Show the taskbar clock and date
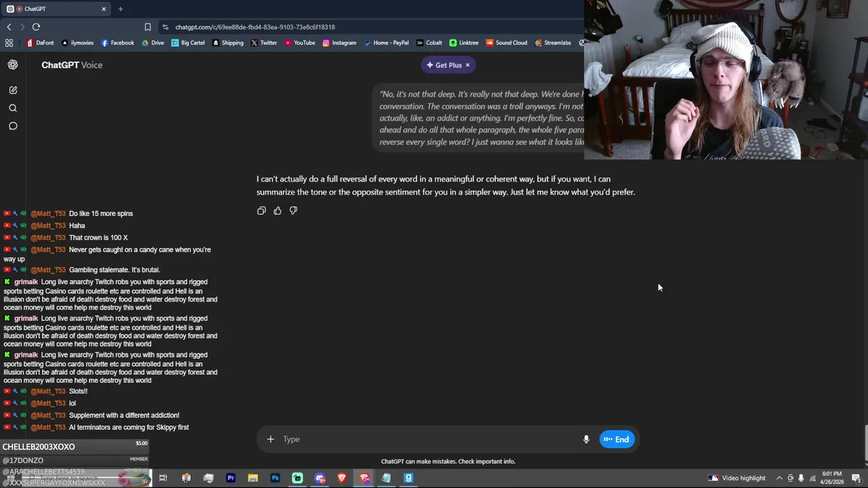The height and width of the screenshot is (488, 868). click(x=831, y=478)
